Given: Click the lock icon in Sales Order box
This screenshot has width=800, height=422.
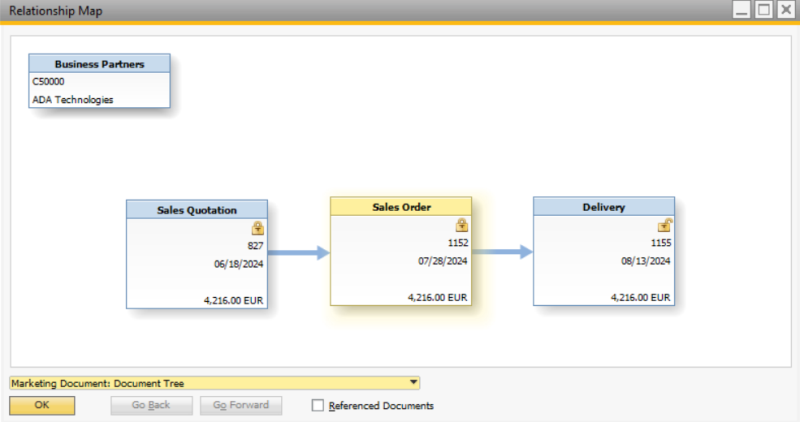Looking at the screenshot, I should pyautogui.click(x=462, y=225).
